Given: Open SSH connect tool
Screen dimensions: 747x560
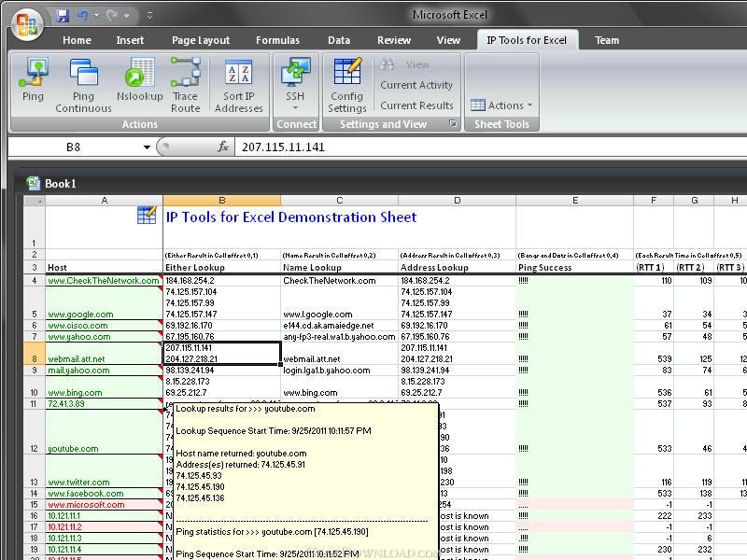Looking at the screenshot, I should pyautogui.click(x=295, y=85).
